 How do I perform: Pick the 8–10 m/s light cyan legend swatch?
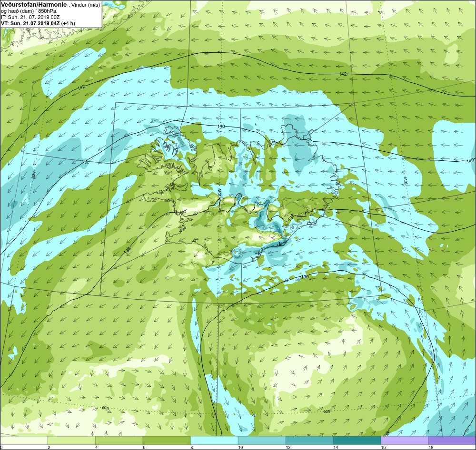pos(214,440)
